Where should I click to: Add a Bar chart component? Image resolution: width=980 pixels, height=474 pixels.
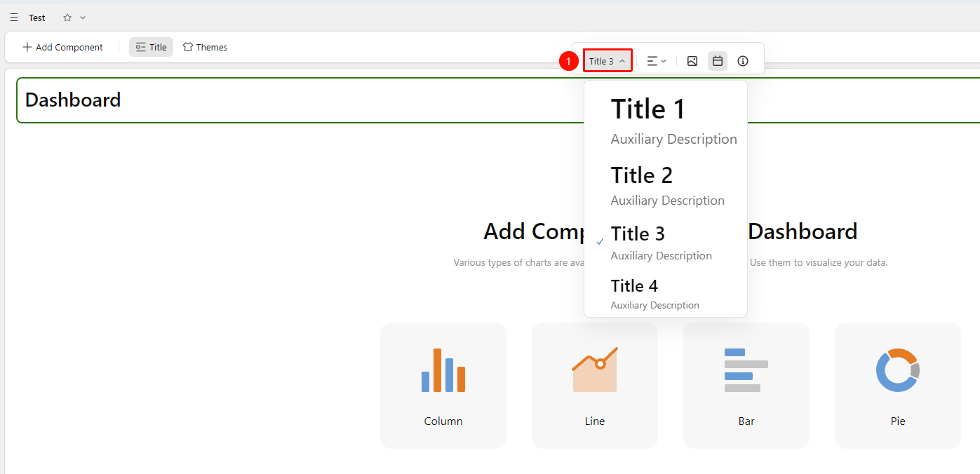click(x=746, y=386)
